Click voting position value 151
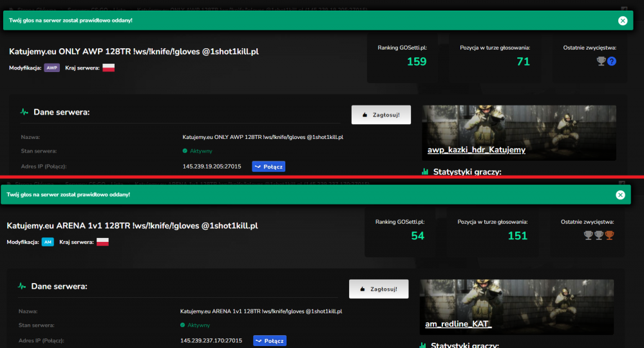644x348 pixels. pyautogui.click(x=518, y=235)
